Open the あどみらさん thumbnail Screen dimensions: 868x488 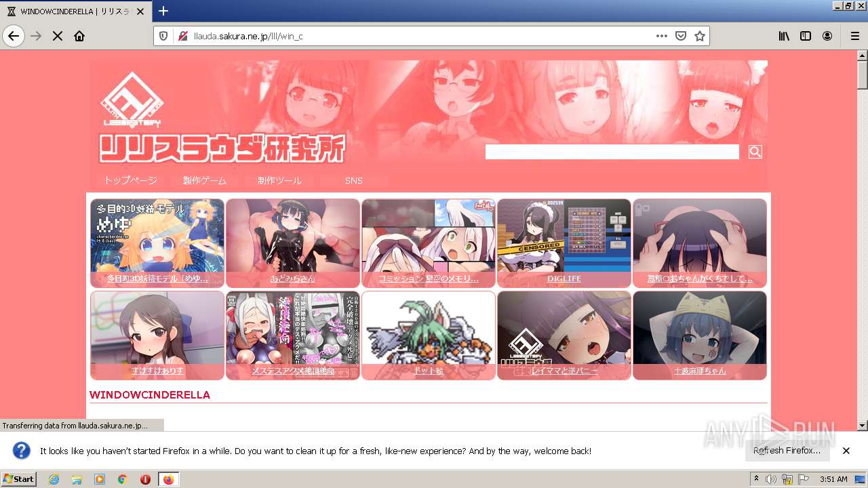[x=293, y=243]
